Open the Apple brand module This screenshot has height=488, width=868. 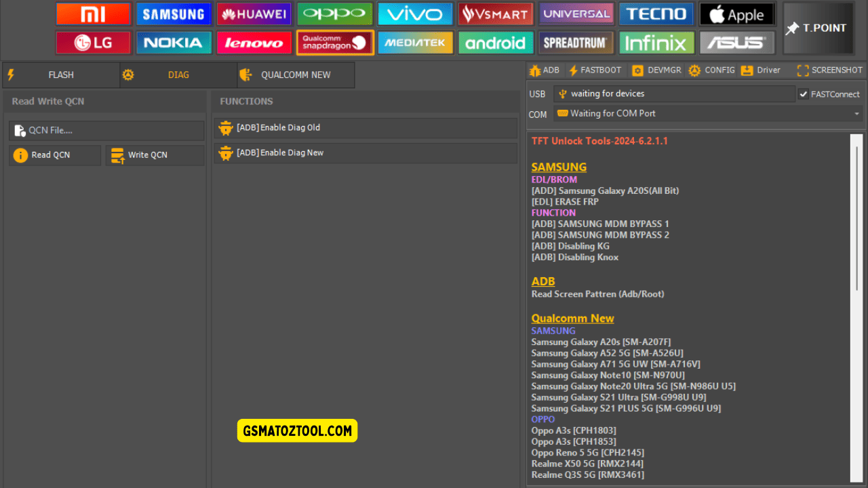(736, 14)
